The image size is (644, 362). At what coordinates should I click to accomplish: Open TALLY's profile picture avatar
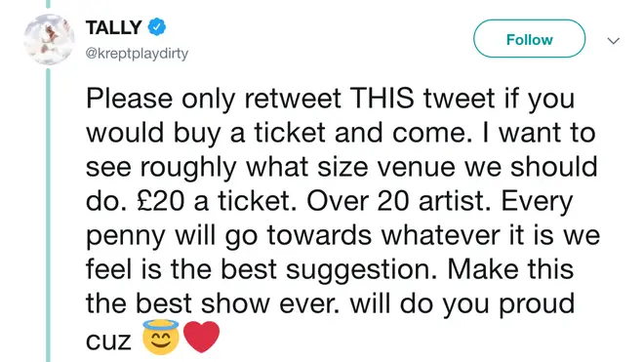click(x=49, y=39)
